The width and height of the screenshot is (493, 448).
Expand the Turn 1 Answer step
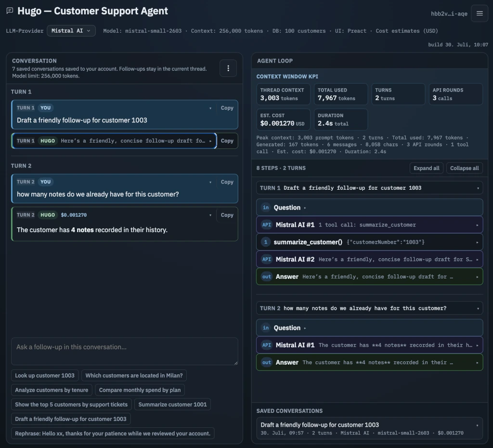[x=369, y=277]
